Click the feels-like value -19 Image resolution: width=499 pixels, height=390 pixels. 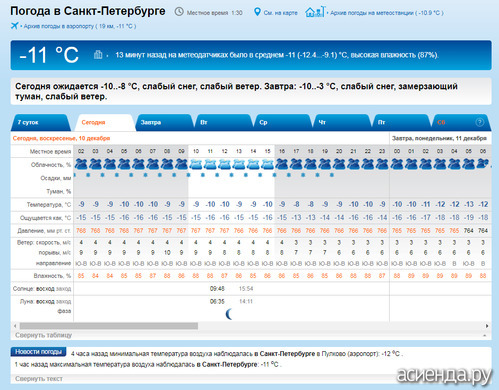[469, 218]
